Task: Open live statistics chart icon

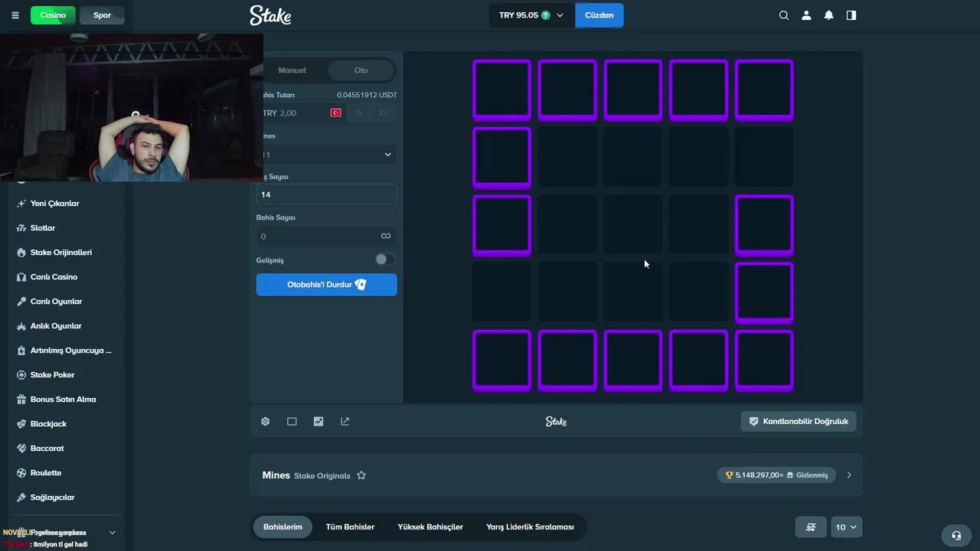Action: click(318, 422)
